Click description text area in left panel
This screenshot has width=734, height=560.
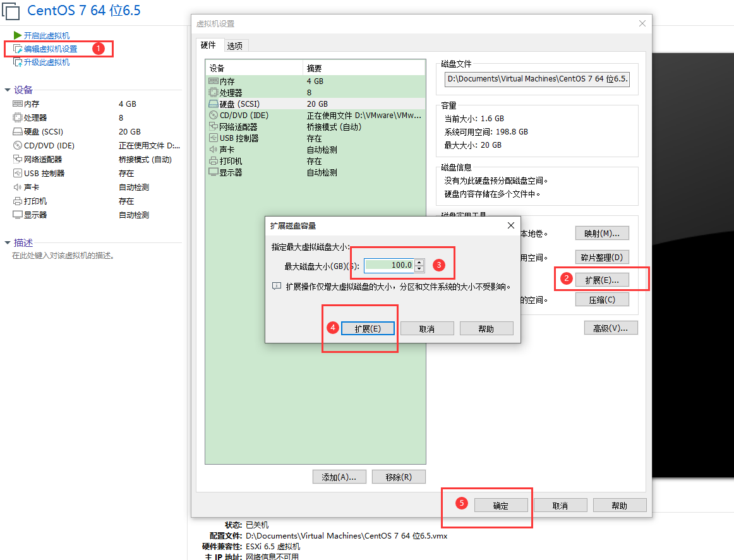(x=63, y=256)
